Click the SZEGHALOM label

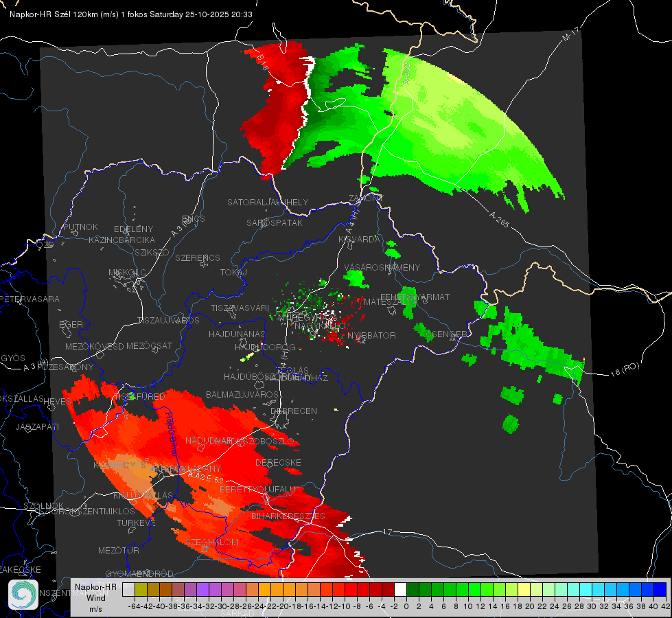(211, 542)
